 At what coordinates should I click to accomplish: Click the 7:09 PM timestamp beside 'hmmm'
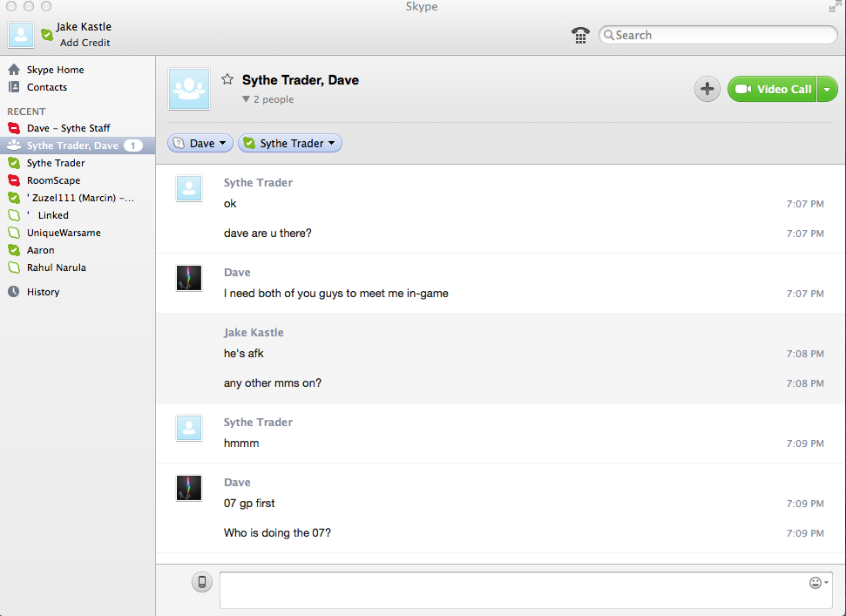tap(805, 443)
